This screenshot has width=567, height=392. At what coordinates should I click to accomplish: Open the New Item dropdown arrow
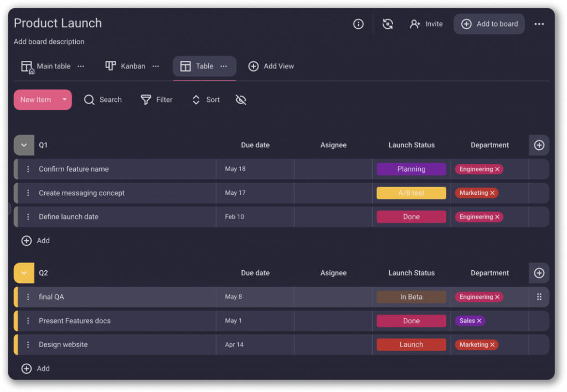point(64,100)
